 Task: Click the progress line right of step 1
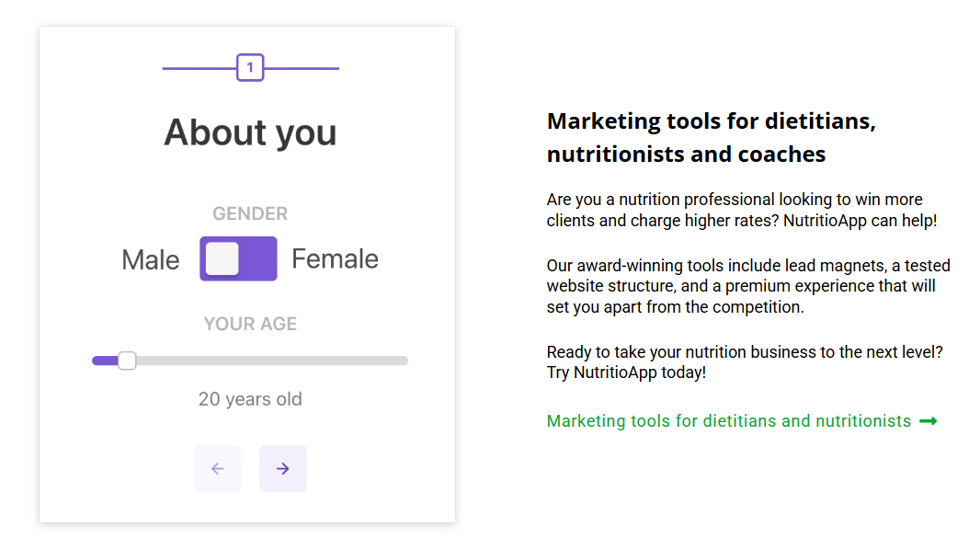302,68
